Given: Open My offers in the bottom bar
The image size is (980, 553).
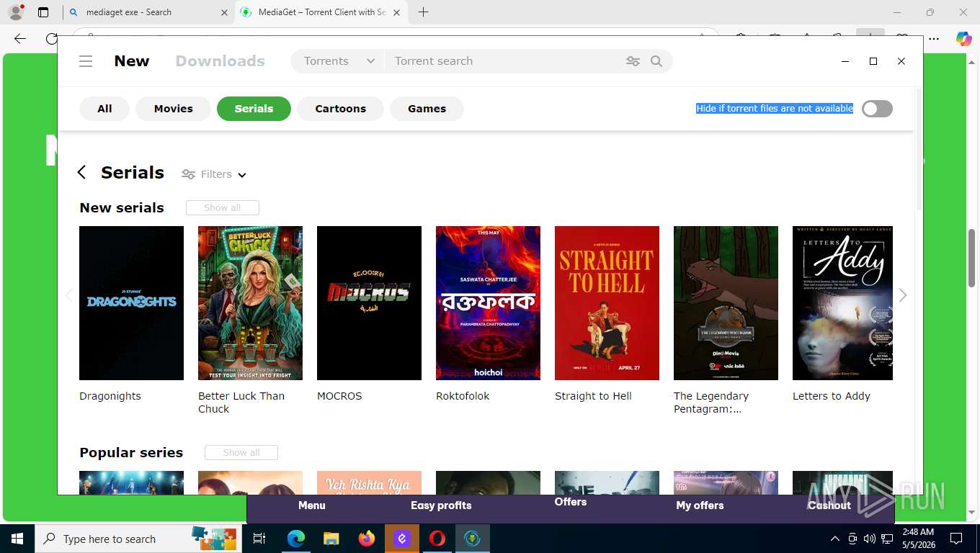Looking at the screenshot, I should click(700, 505).
